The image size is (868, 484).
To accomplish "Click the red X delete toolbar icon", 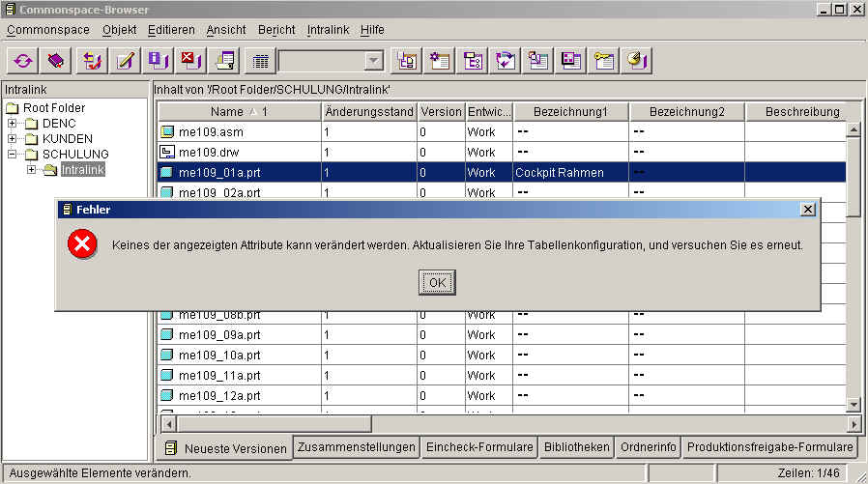I will point(191,61).
